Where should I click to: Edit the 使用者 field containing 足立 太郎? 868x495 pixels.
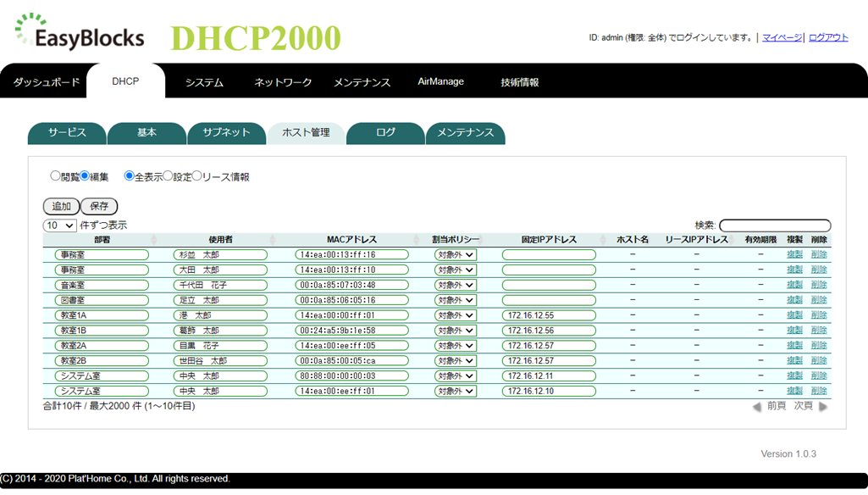coord(220,300)
